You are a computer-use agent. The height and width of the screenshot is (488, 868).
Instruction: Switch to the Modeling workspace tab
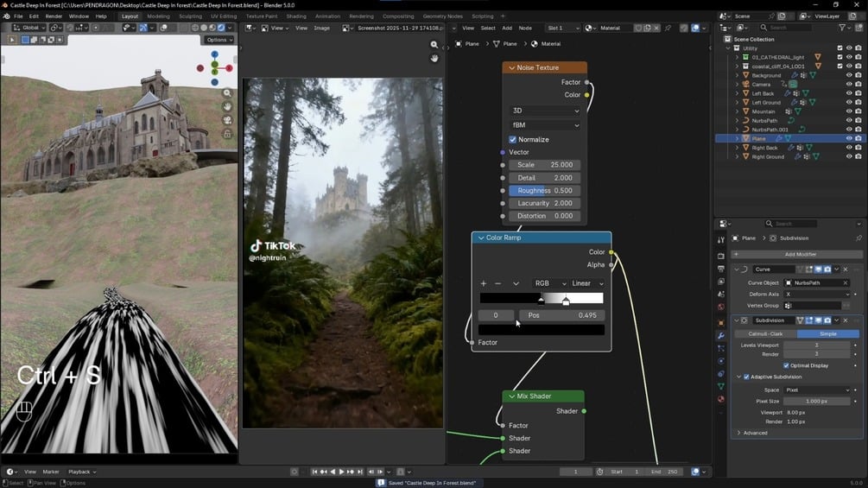tap(158, 16)
